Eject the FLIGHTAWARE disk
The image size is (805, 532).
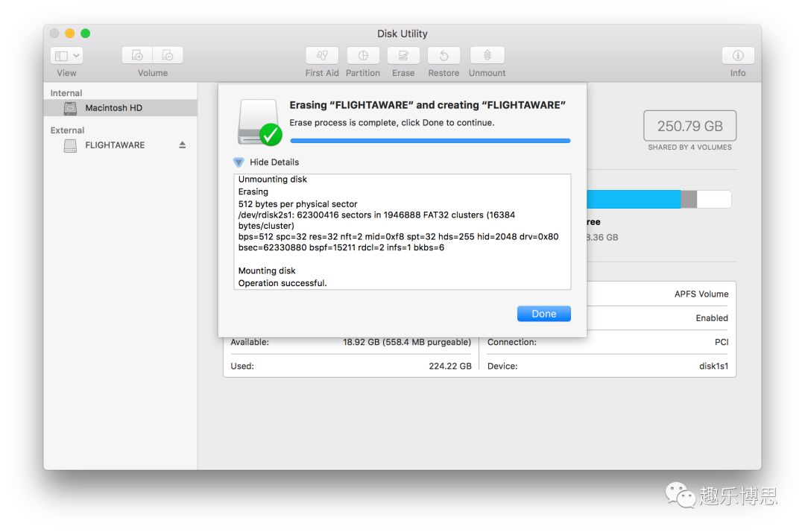[x=183, y=145]
